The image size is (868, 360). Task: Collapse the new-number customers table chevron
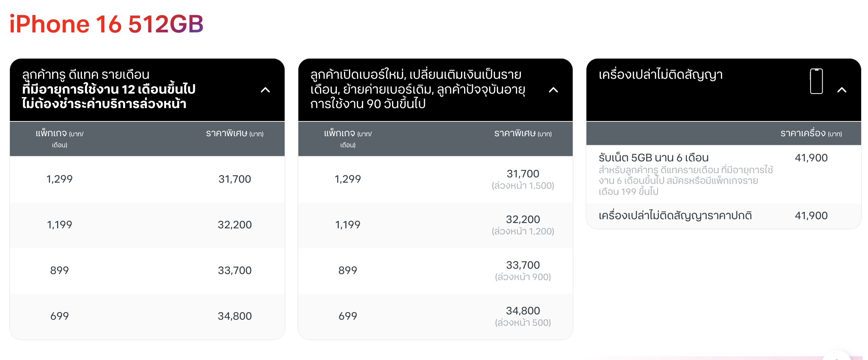(x=553, y=90)
